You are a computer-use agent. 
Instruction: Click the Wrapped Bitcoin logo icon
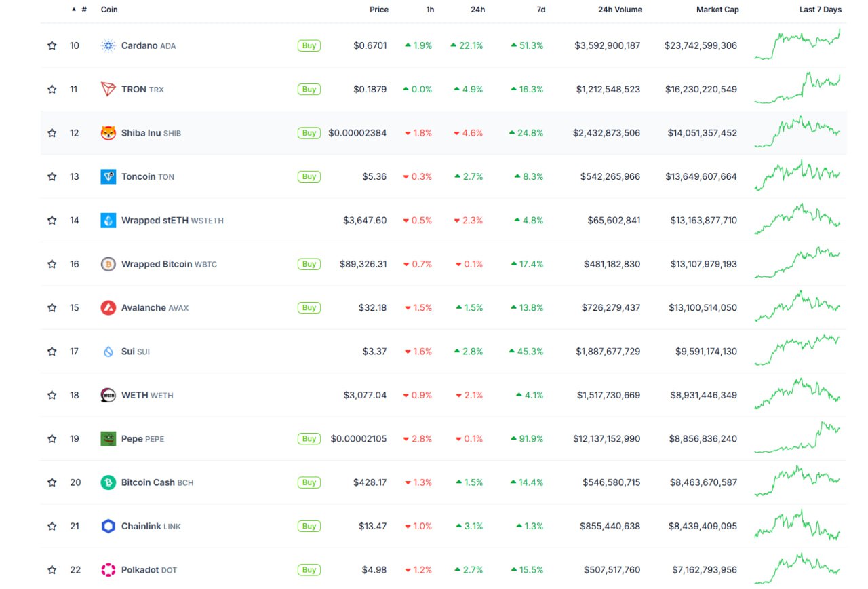pos(108,264)
